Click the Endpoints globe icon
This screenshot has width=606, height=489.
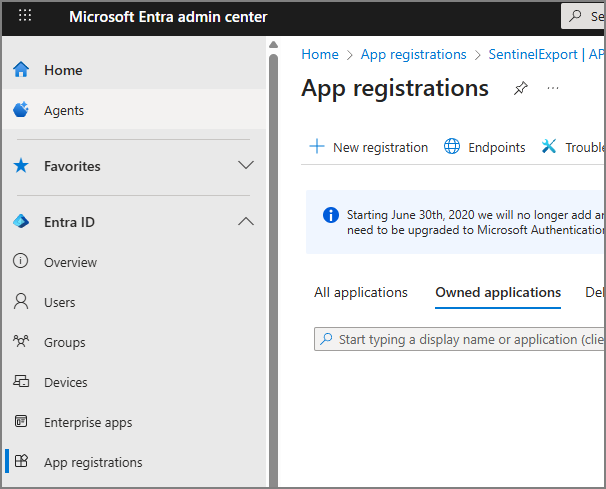(452, 147)
